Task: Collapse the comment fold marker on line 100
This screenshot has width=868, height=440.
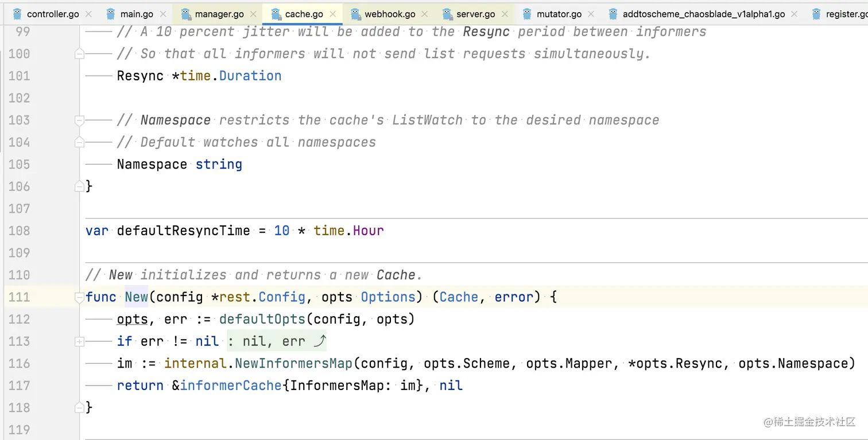Action: tap(79, 54)
